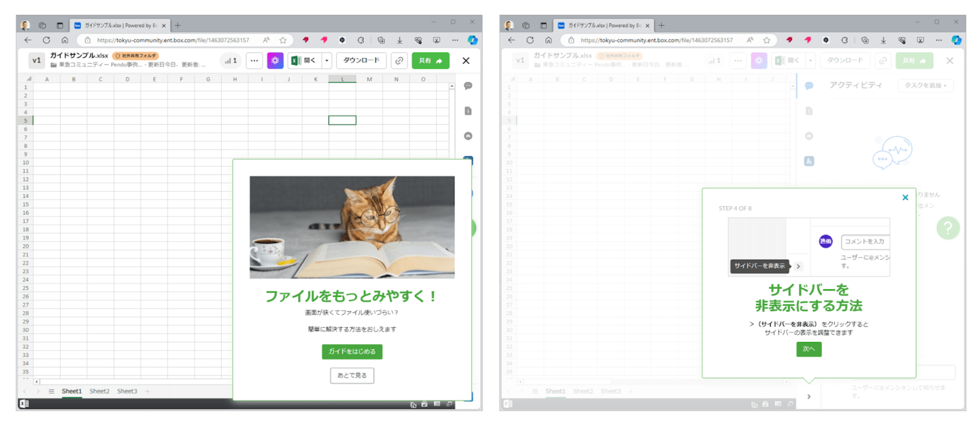Open extensions puzzle icon in left browser toolbar
The width and height of the screenshot is (980, 421).
click(x=360, y=40)
